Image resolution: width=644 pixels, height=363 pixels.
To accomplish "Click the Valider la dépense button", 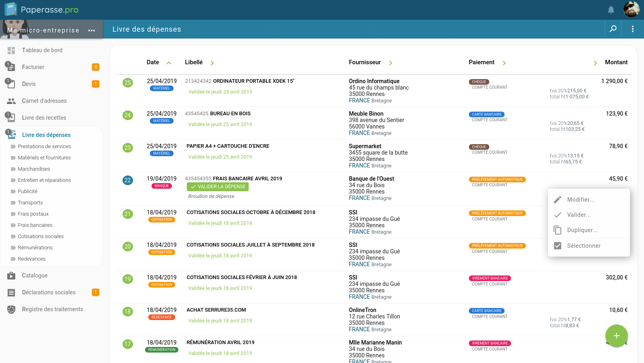I will [218, 187].
